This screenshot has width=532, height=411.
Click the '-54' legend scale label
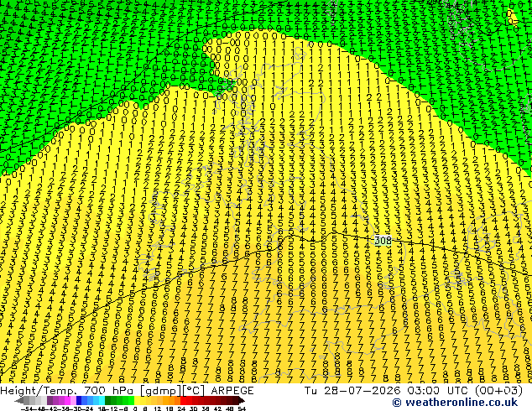(x=27, y=408)
